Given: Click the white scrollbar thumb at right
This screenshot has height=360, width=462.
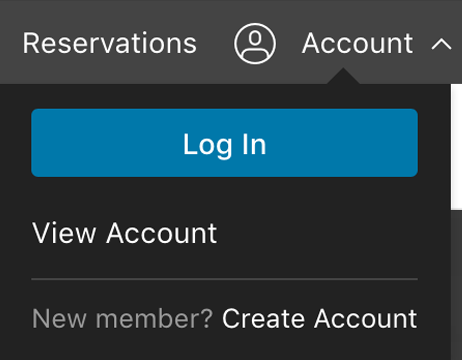Looking at the screenshot, I should click(456, 147).
